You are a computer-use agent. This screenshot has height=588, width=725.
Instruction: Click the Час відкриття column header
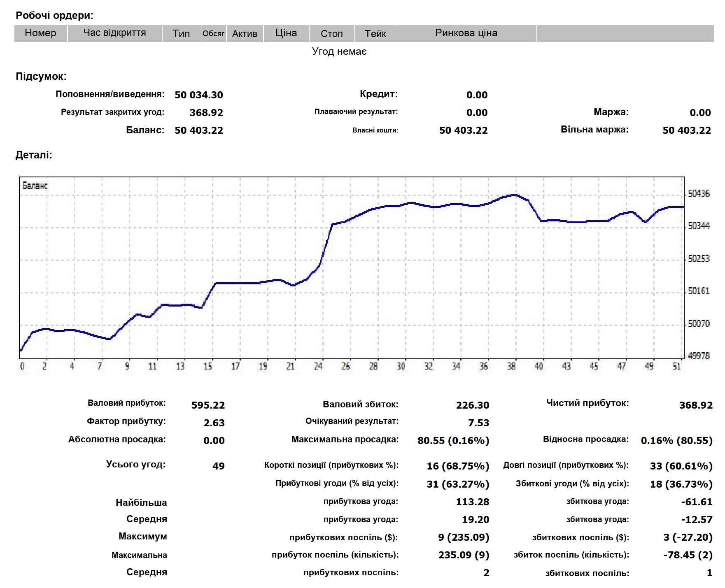click(114, 33)
